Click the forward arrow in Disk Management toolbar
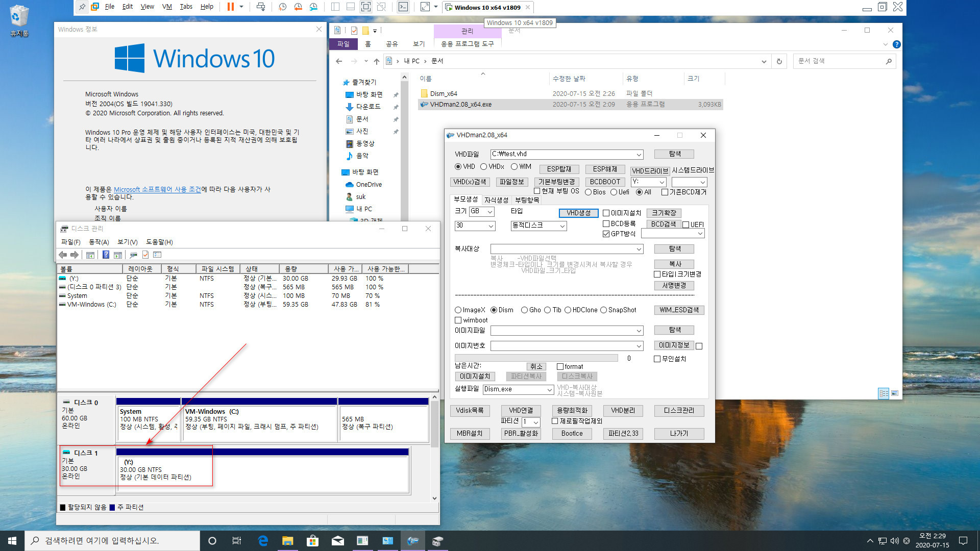The width and height of the screenshot is (980, 551). coord(75,255)
